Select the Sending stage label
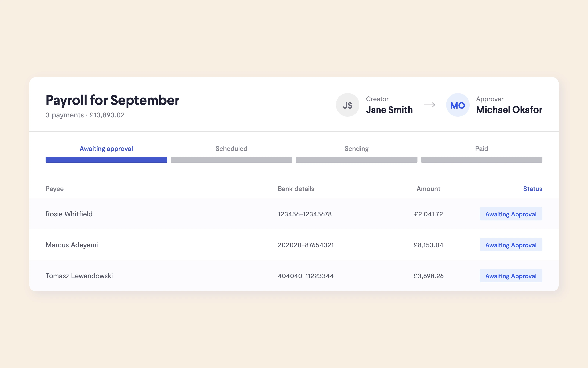The height and width of the screenshot is (368, 588). [356, 149]
